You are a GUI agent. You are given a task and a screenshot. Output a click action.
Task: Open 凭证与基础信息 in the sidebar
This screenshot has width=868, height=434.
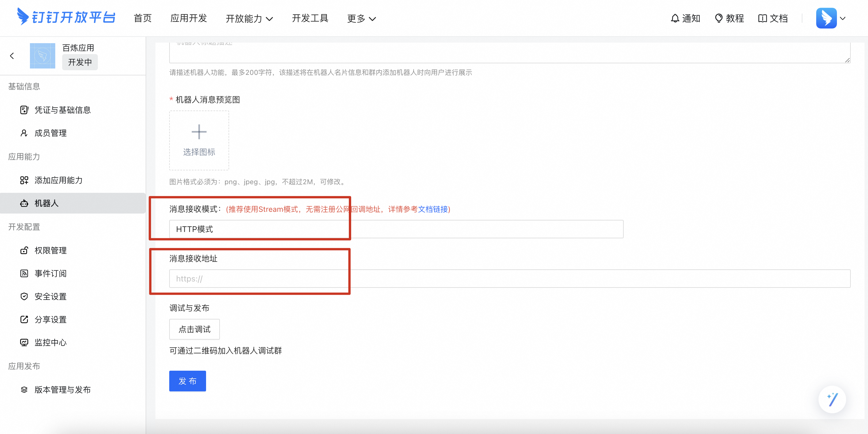click(x=62, y=110)
